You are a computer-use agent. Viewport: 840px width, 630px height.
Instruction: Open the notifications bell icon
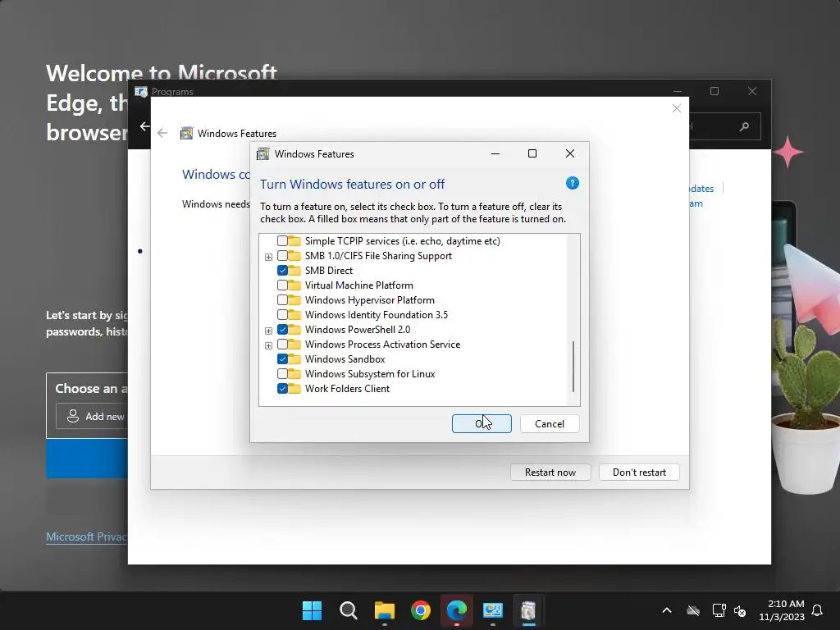[x=818, y=610]
